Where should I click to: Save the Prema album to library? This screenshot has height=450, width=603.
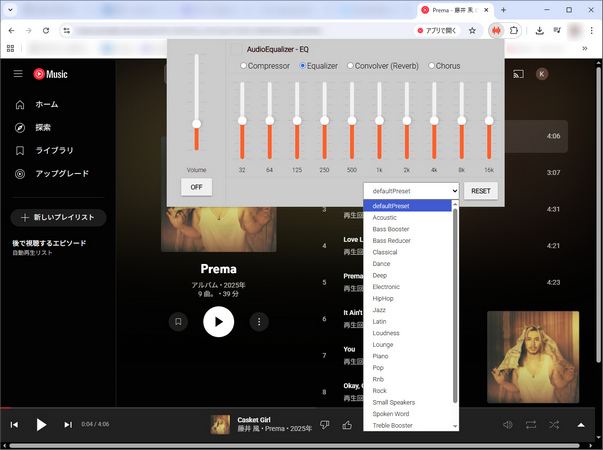point(178,322)
